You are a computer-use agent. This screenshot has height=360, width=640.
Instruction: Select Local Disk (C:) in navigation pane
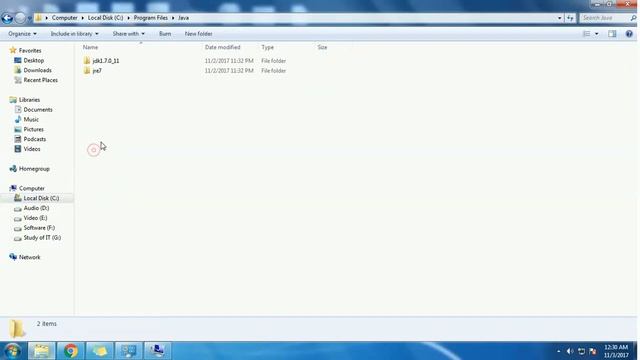coord(41,198)
